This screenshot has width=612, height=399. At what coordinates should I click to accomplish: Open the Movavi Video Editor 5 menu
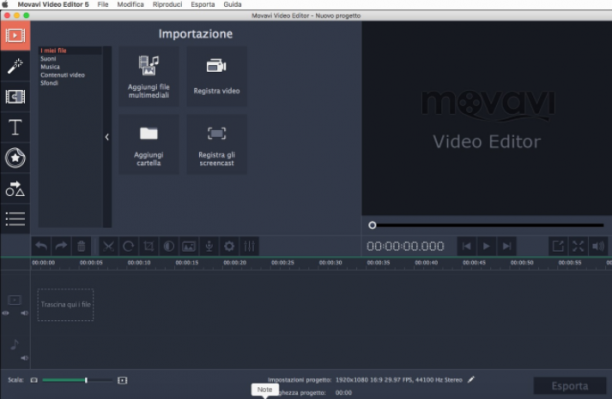(53, 4)
